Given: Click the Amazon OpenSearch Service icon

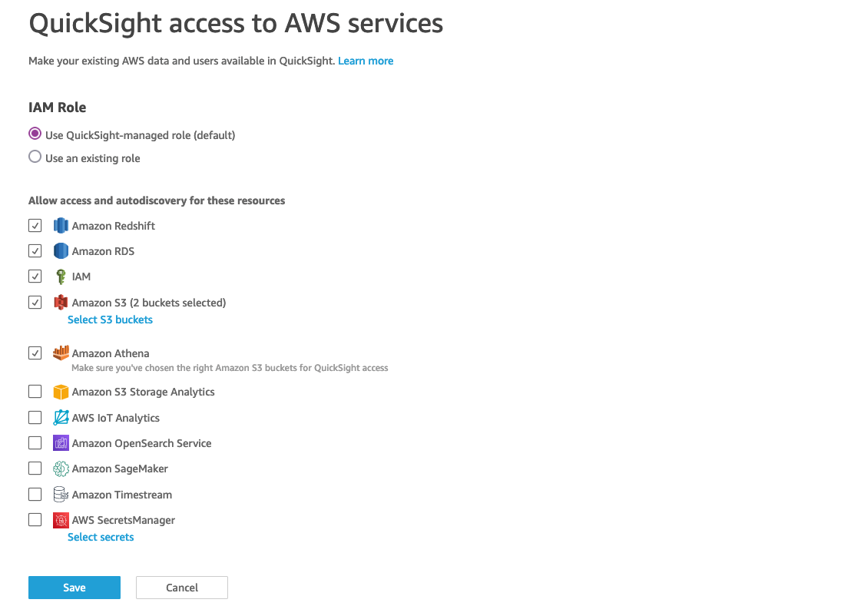Looking at the screenshot, I should [x=61, y=443].
